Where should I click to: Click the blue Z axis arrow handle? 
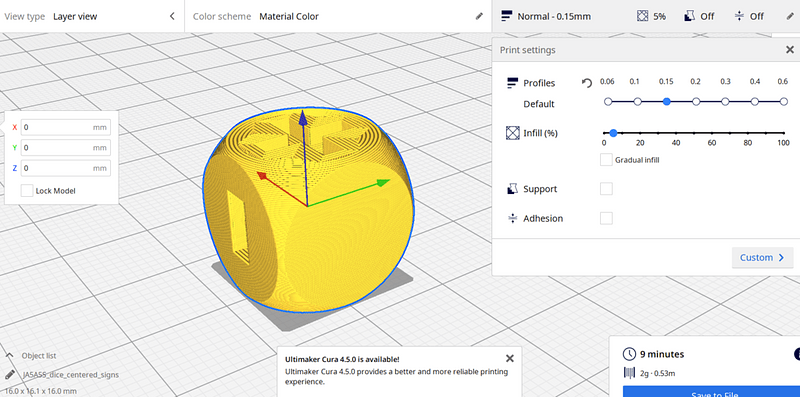point(303,118)
